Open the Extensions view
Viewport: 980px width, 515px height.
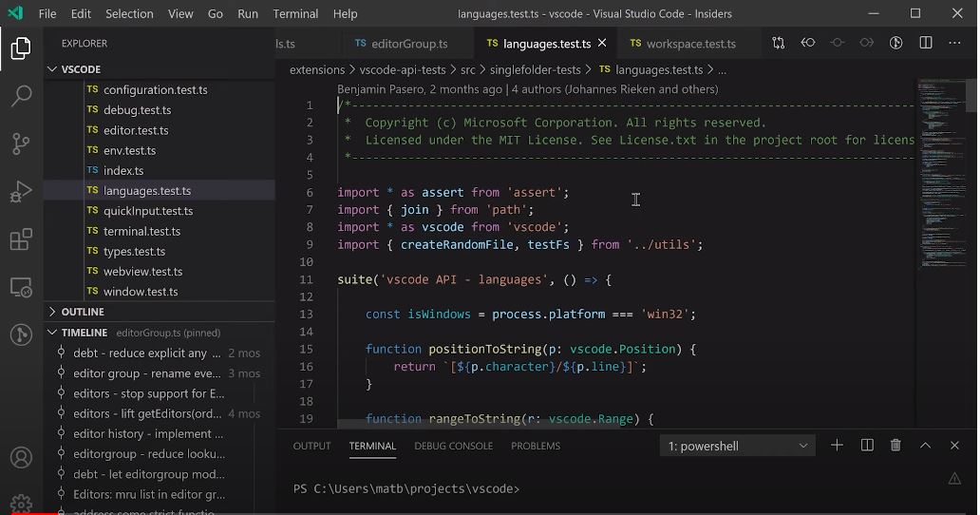(x=21, y=239)
